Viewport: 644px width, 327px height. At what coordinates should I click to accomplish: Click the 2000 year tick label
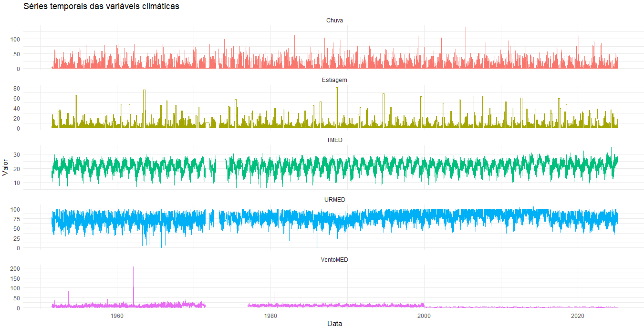click(424, 316)
